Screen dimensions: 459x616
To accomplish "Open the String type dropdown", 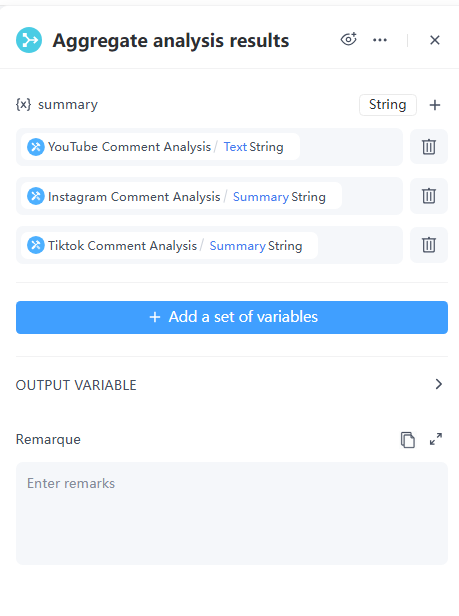I will [x=387, y=104].
